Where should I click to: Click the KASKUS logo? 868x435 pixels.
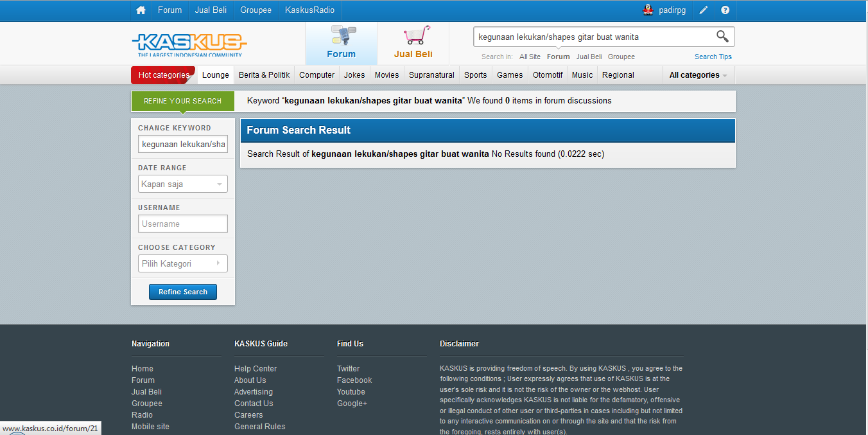click(189, 44)
